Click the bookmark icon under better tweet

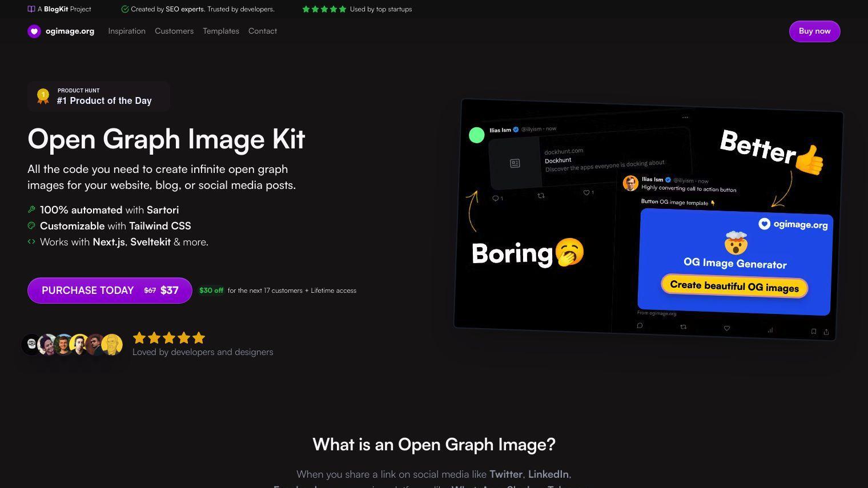click(814, 331)
